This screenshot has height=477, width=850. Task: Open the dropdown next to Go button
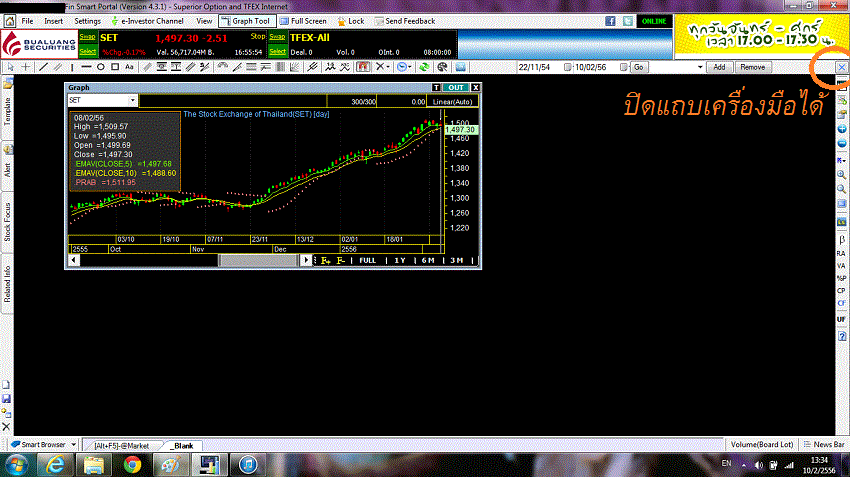click(x=700, y=67)
